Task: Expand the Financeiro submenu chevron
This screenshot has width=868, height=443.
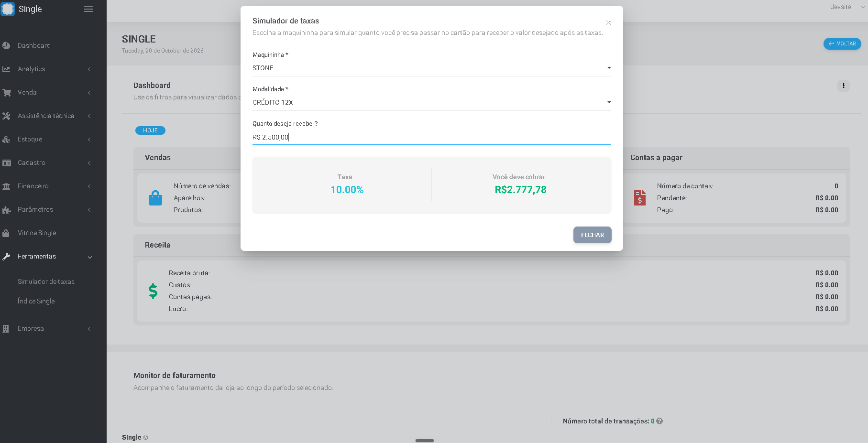Action: [89, 186]
